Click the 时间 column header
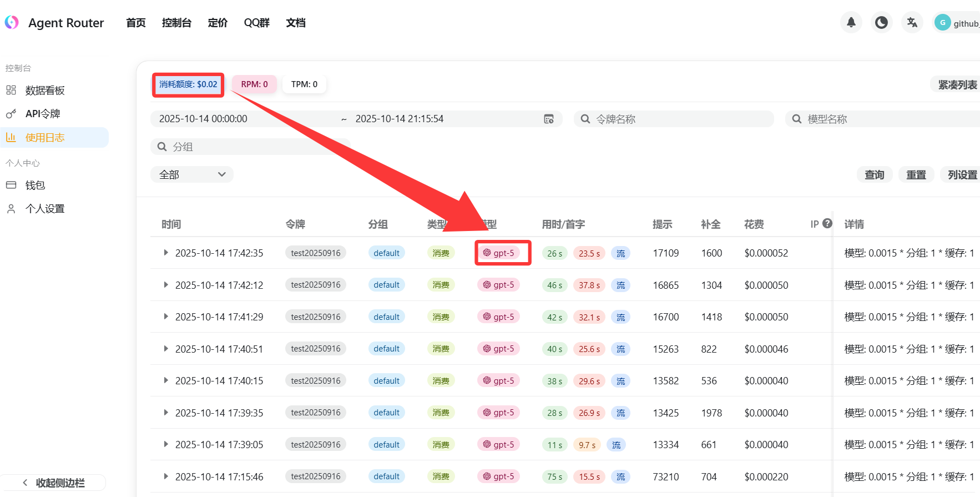980x497 pixels. point(171,224)
